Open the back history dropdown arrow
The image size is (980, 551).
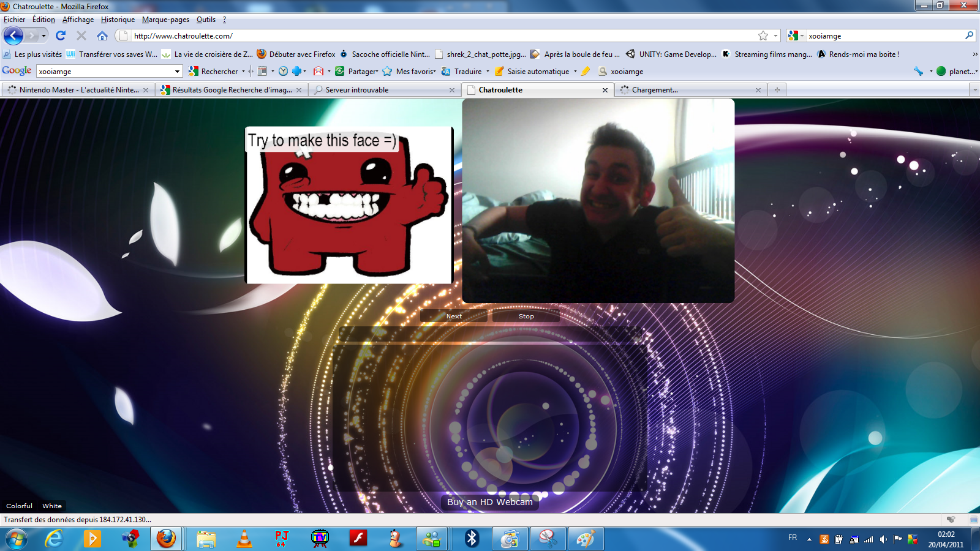point(43,36)
